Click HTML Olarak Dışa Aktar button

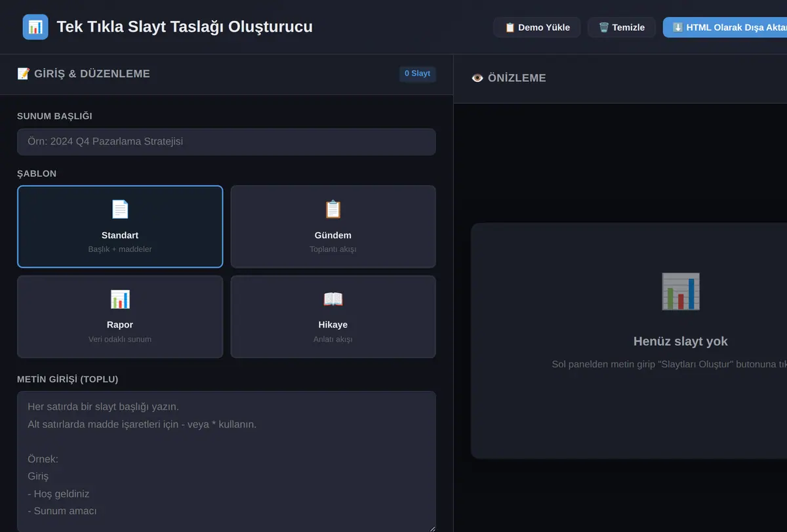point(725,28)
